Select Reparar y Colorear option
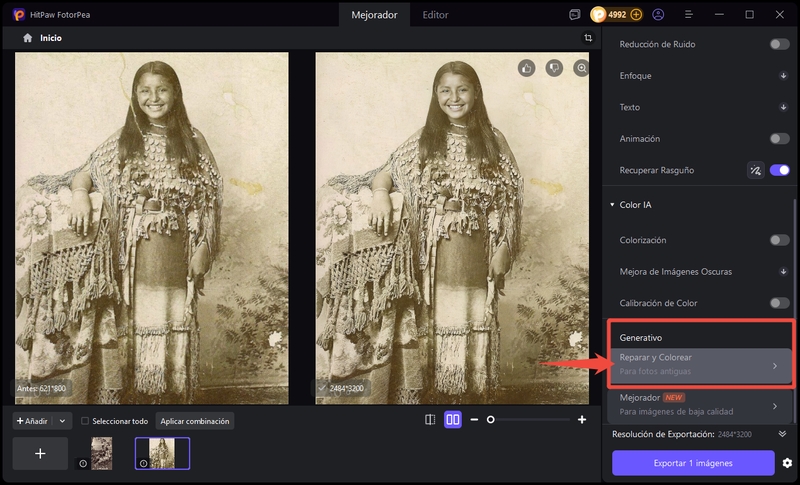Viewport: 800px width, 485px height. click(x=700, y=365)
